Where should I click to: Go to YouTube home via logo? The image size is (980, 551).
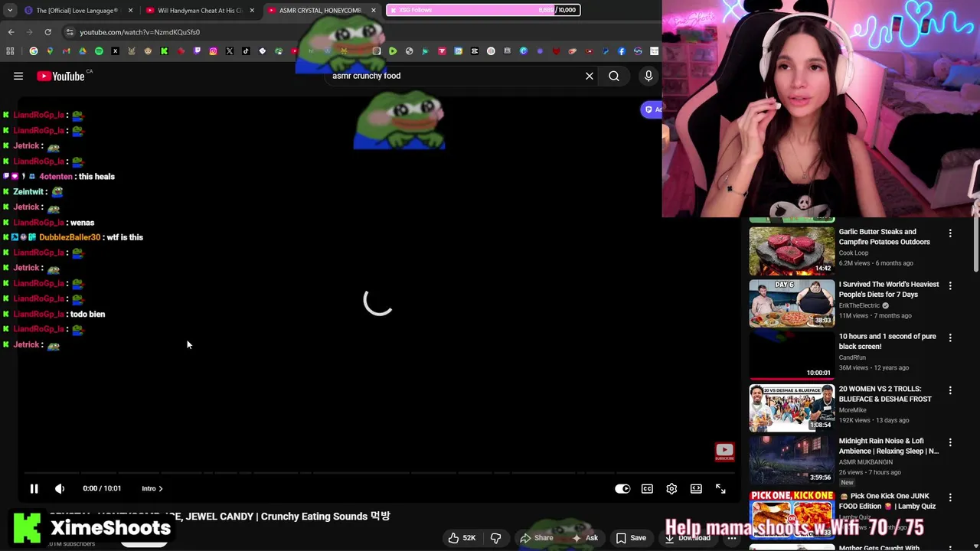click(x=60, y=76)
